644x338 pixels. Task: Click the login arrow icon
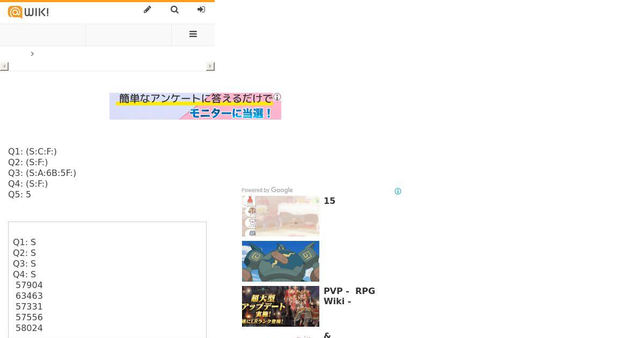click(201, 10)
